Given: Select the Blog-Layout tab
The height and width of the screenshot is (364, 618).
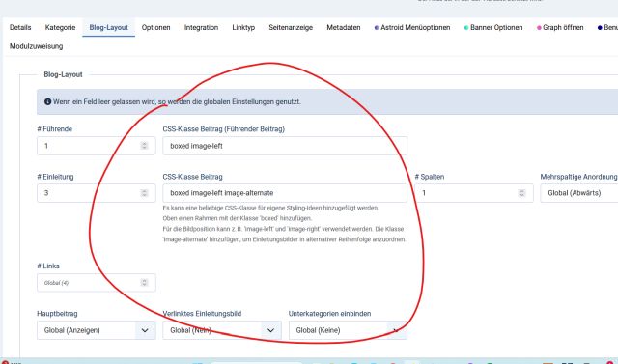Looking at the screenshot, I should pyautogui.click(x=109, y=28).
